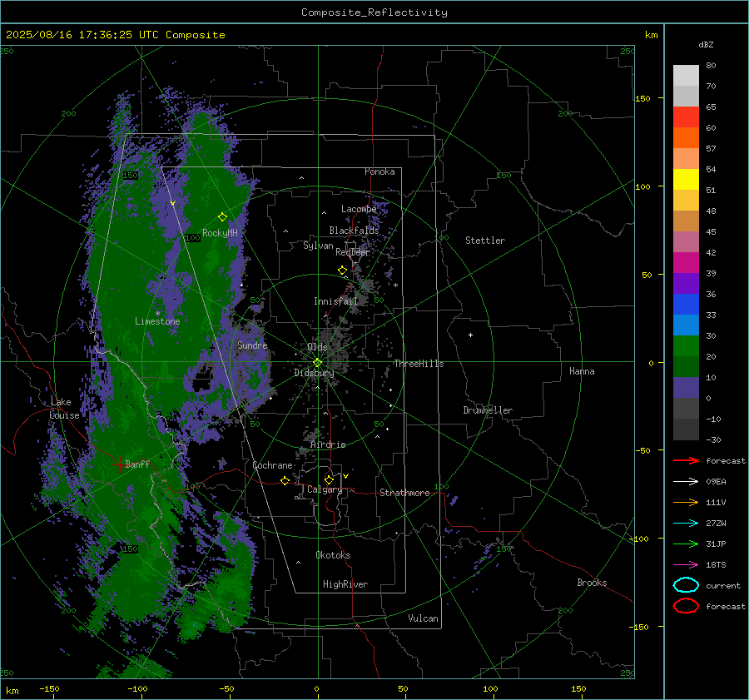This screenshot has width=749, height=700.
Task: Click the lightest gray swatch below 80
Action: (686, 75)
